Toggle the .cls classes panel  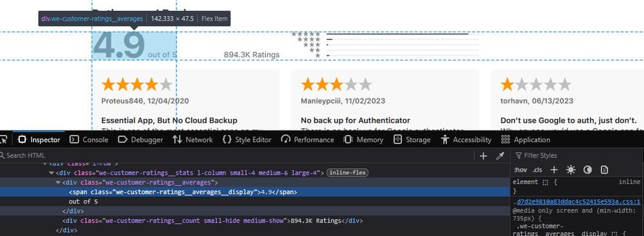[x=537, y=170]
